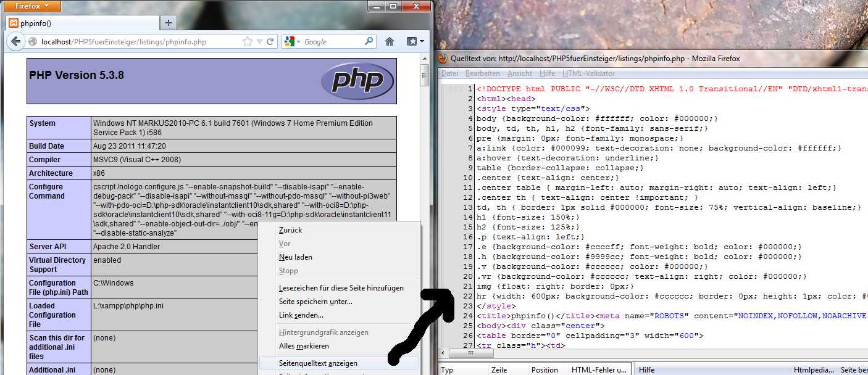This screenshot has width=868, height=375.
Task: Click the 'Apache 2.0 Handler' value
Action: (127, 247)
